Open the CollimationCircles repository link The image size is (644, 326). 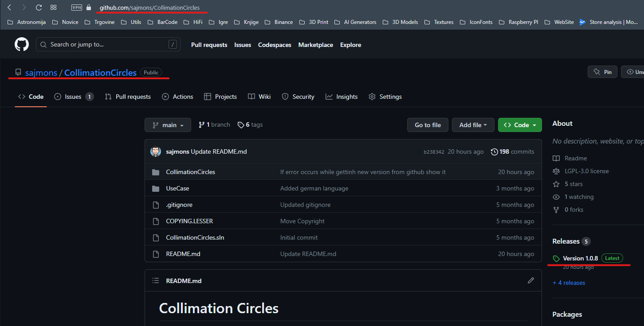100,73
